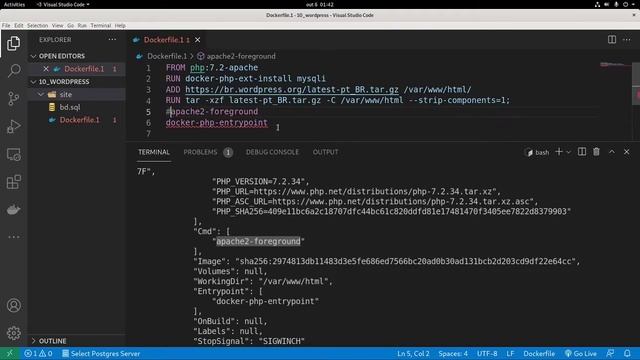Close the Dockerfile.1 editor tab
640x360 pixels.
pyautogui.click(x=198, y=40)
